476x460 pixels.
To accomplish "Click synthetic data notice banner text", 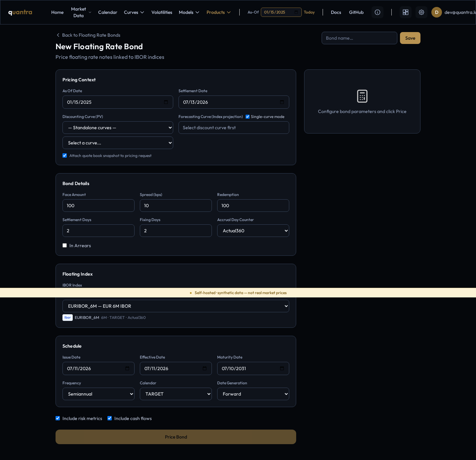I will coord(241,293).
